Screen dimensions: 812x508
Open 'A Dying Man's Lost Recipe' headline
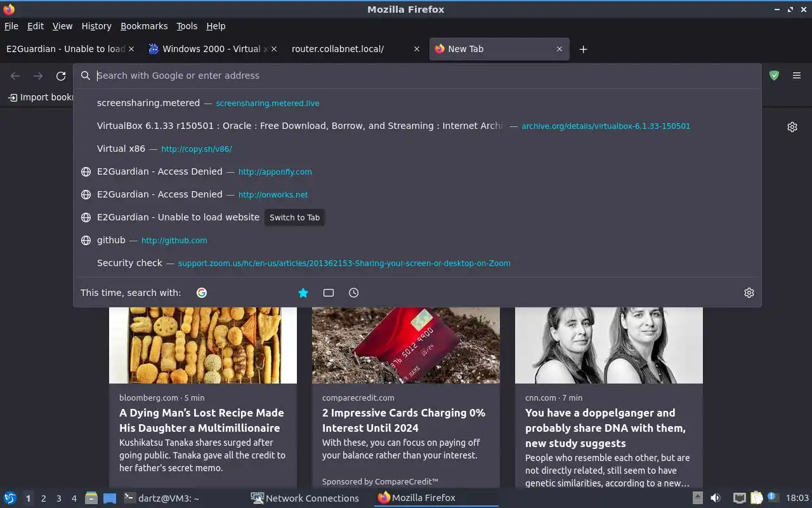[202, 420]
